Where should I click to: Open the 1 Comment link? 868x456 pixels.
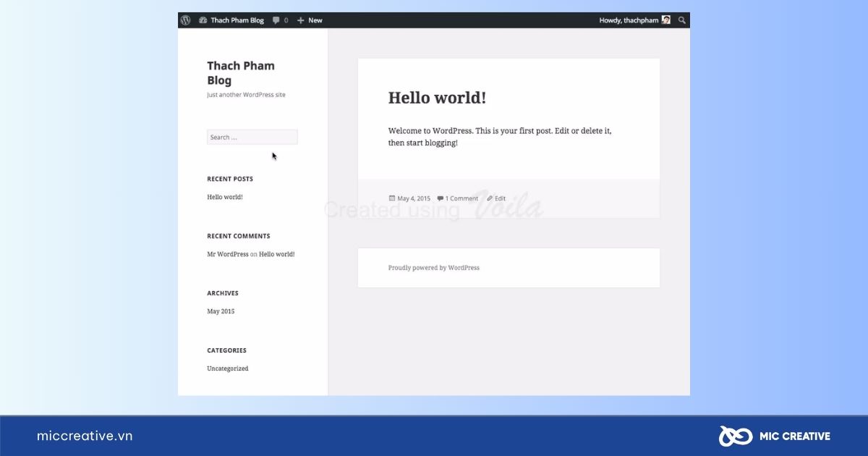[x=461, y=198]
